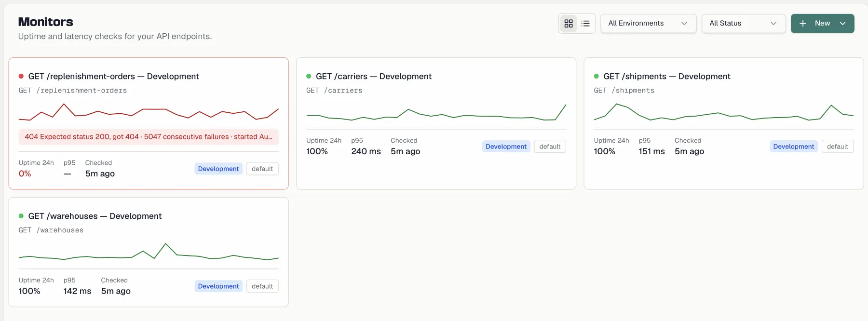
Task: Open GET /replenishment-orders — Development monitor title
Action: pyautogui.click(x=113, y=76)
